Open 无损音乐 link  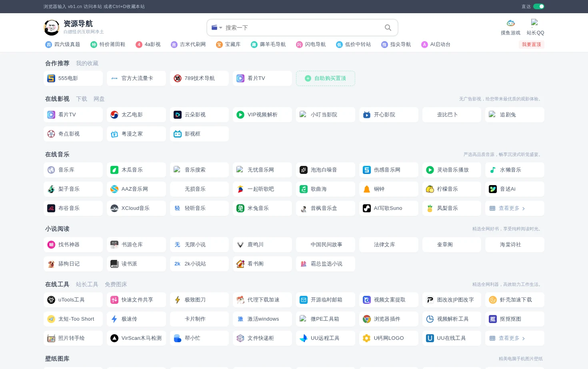click(x=199, y=189)
